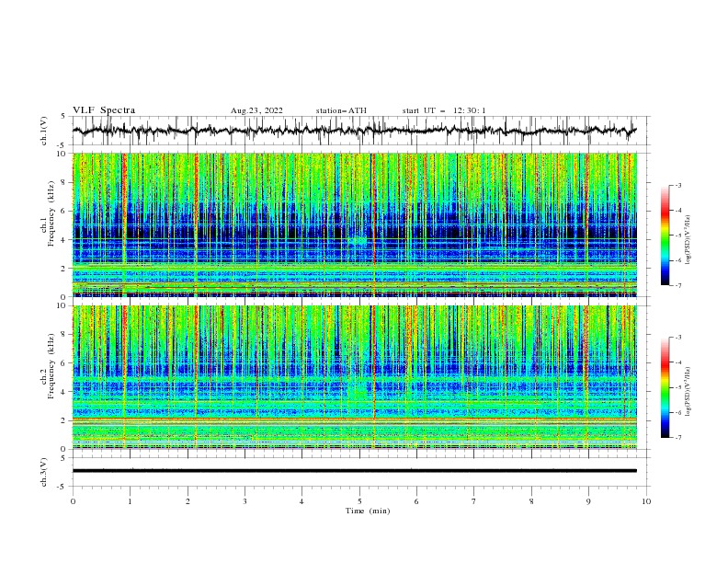The image size is (728, 563).
Task: Click the ch.1 colorbar 'log(PSD)(V²/Hz)' label
Action: (688, 239)
